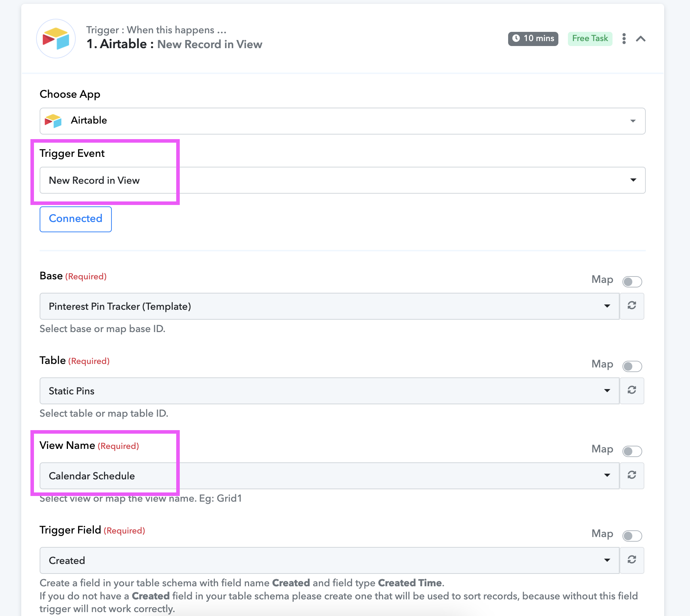Toggle the Map switch for Base

632,281
